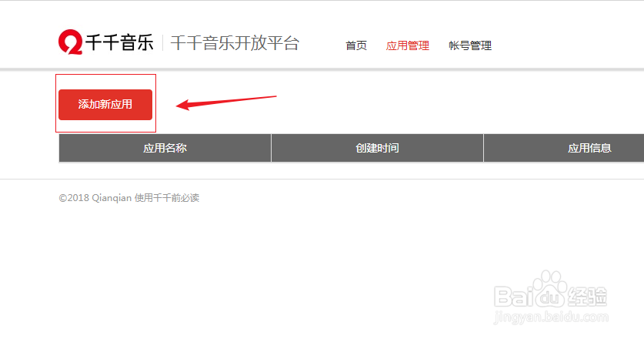The image size is (644, 339).
Task: Open the 首页 navigation item
Action: 356,45
